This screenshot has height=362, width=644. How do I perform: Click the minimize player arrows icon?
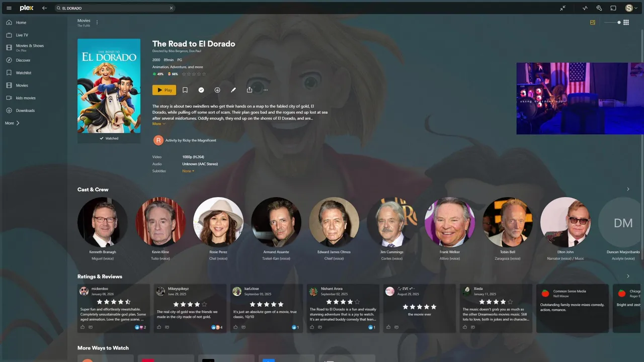coord(562,8)
